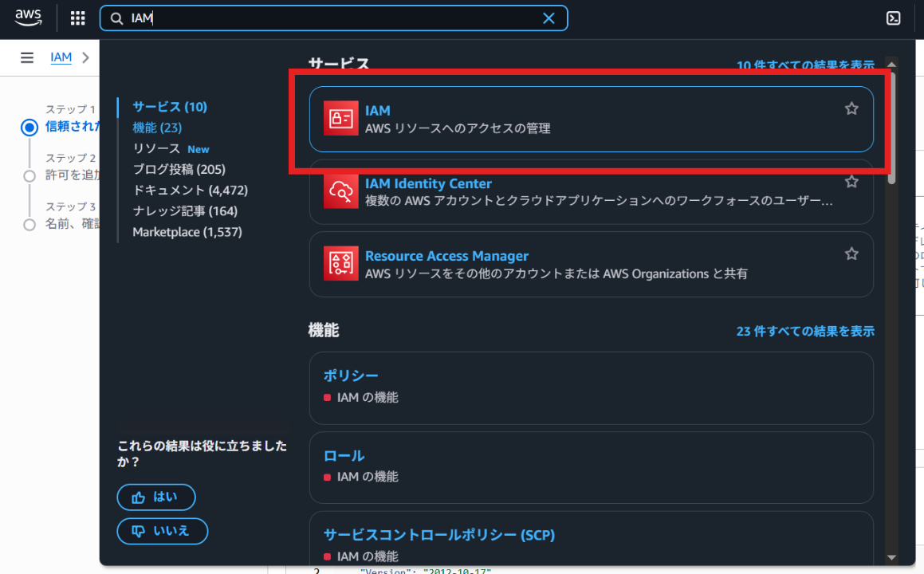Select the ステップ 3 wizard step indicator
Image resolution: width=924 pixels, height=574 pixels.
point(29,225)
